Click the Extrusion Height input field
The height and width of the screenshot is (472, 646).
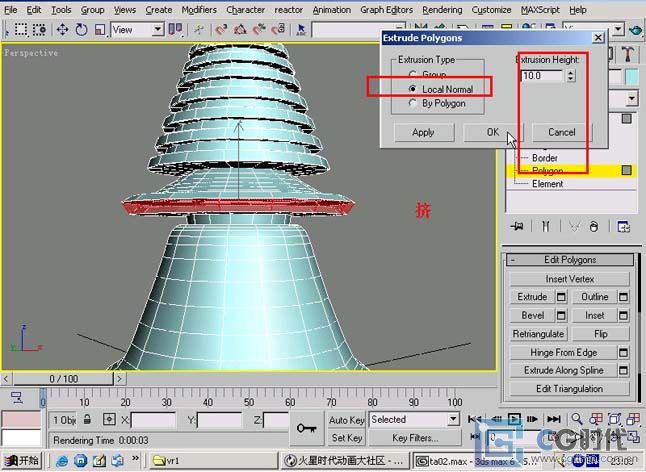click(542, 75)
